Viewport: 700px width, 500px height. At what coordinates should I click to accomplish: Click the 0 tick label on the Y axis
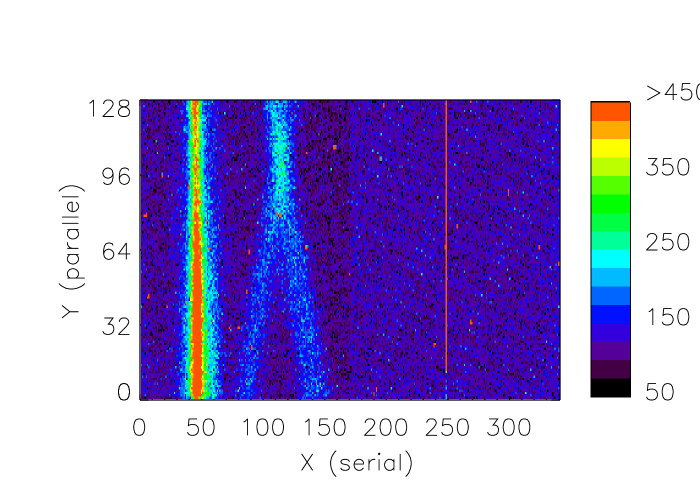124,392
